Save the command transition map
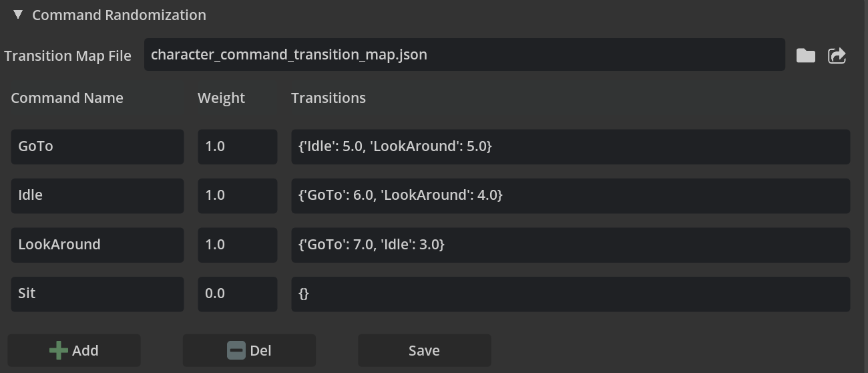The image size is (868, 373). (x=424, y=350)
